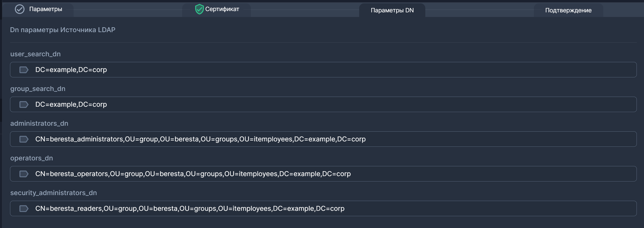Go to the Подтверждение tab
644x228 pixels.
click(568, 10)
